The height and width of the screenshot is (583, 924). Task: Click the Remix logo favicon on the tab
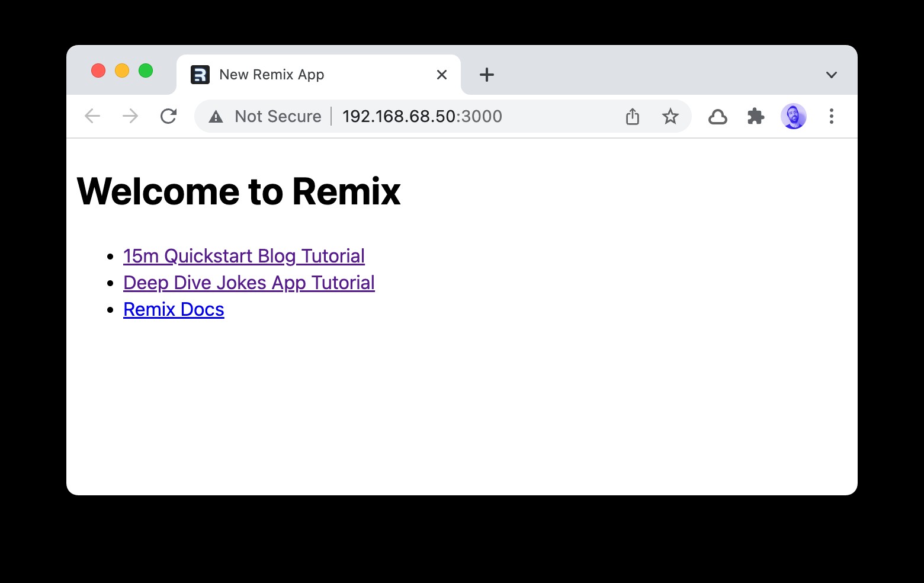click(x=200, y=74)
